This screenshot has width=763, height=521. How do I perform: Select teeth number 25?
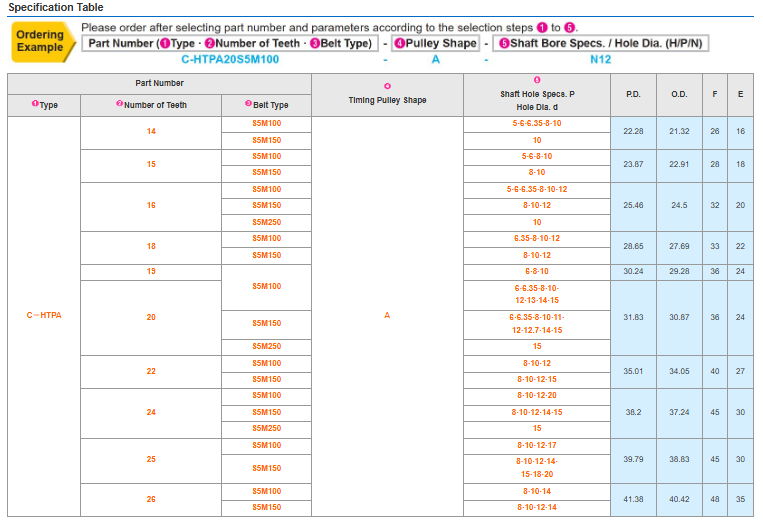tap(151, 460)
